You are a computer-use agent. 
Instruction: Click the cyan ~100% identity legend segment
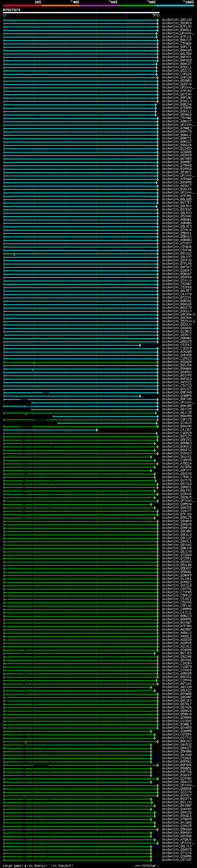[x=175, y=6]
